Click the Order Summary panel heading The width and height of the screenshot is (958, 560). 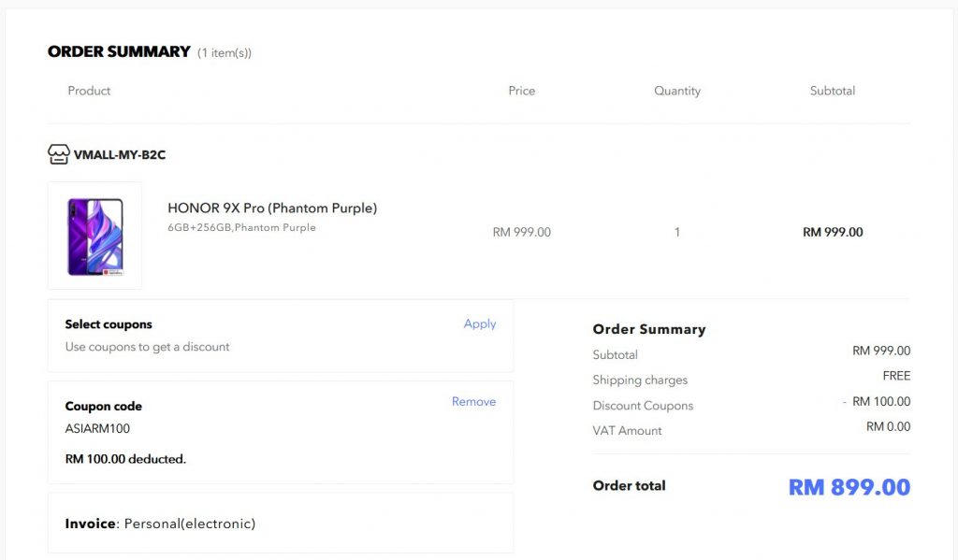(x=649, y=329)
